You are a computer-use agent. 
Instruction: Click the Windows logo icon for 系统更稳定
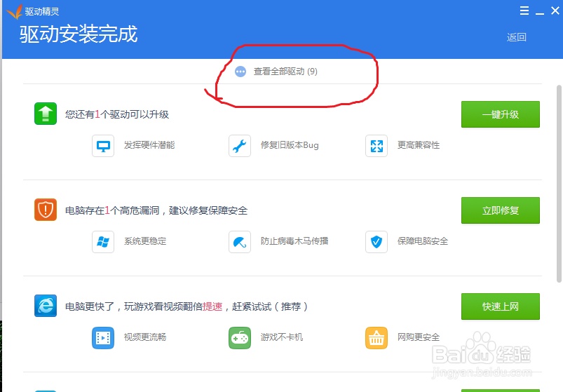103,242
